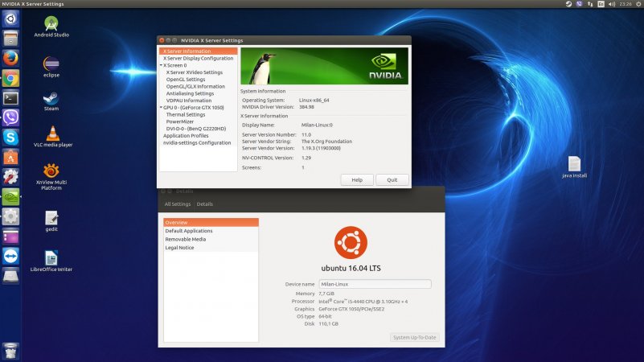
Task: Collapse the GPU 0 GeForce GTX 1050 node
Action: [161, 108]
